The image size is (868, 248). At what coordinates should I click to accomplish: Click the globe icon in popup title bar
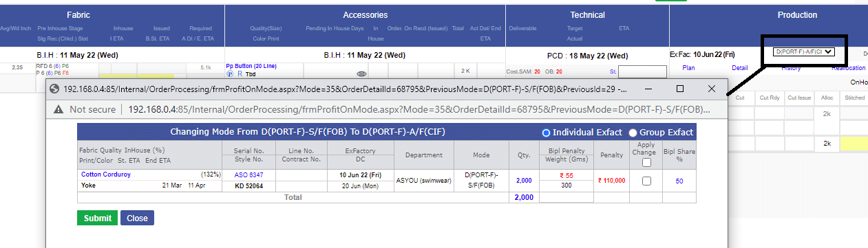pyautogui.click(x=55, y=89)
